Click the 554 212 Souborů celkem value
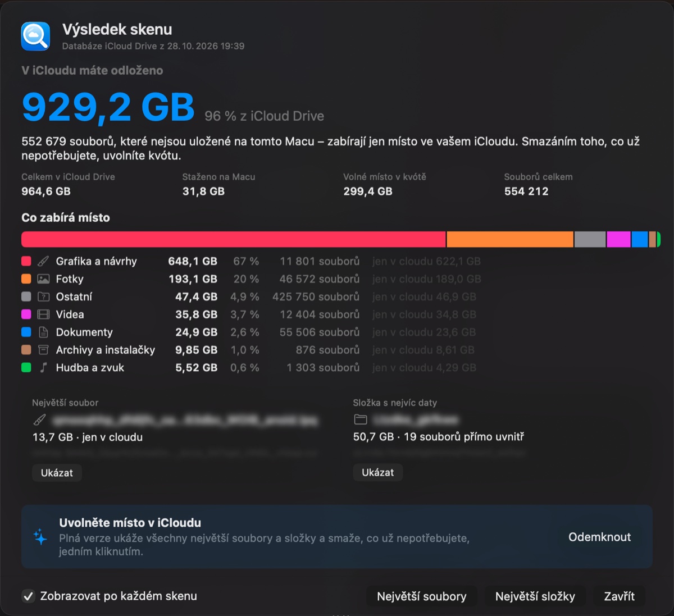Screen dimensions: 674x616 pos(526,191)
